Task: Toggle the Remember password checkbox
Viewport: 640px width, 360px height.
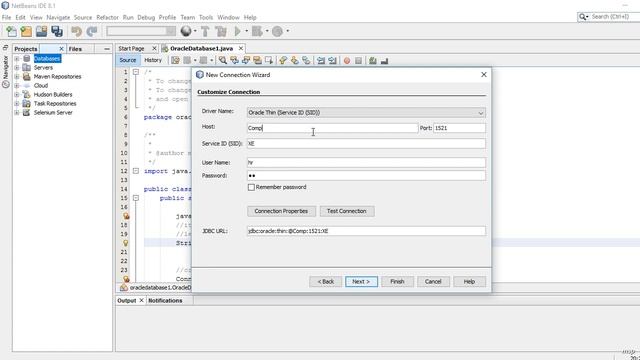Action: pos(251,187)
